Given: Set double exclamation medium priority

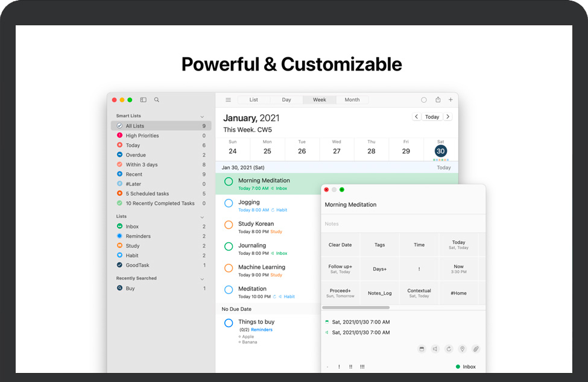Looking at the screenshot, I should click(350, 367).
